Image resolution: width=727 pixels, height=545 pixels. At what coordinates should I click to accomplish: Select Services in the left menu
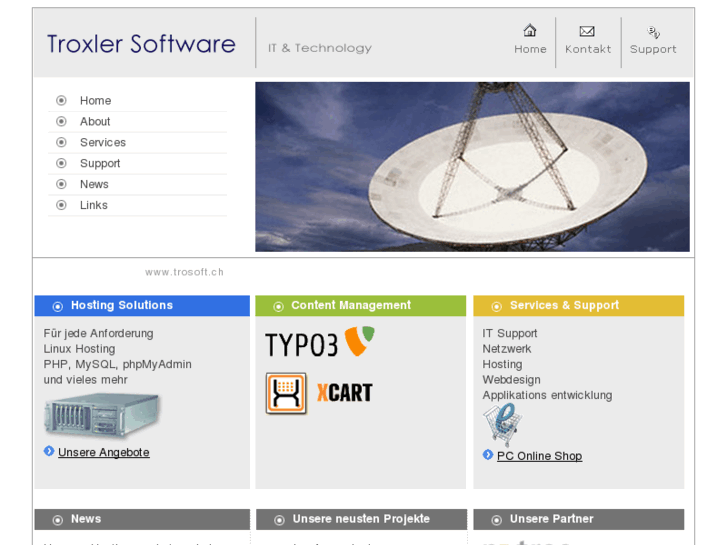tap(103, 142)
